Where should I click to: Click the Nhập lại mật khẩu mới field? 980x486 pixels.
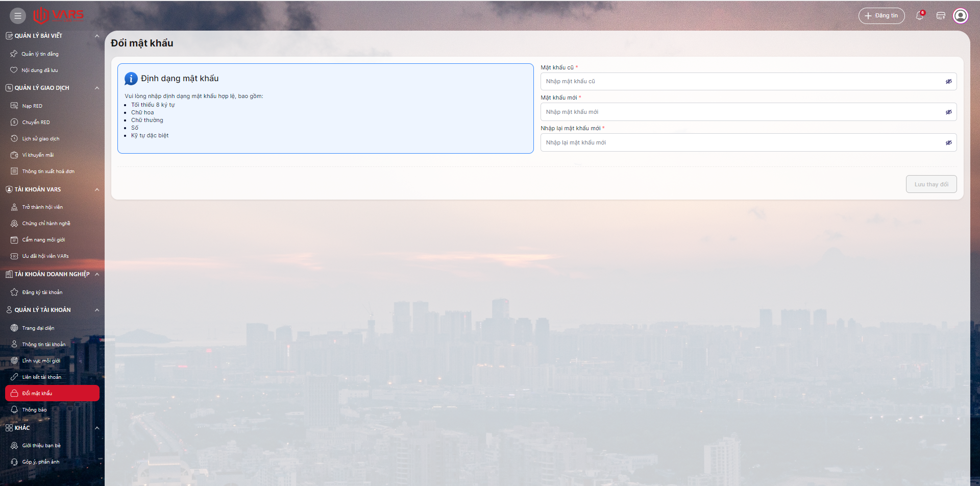click(740, 143)
